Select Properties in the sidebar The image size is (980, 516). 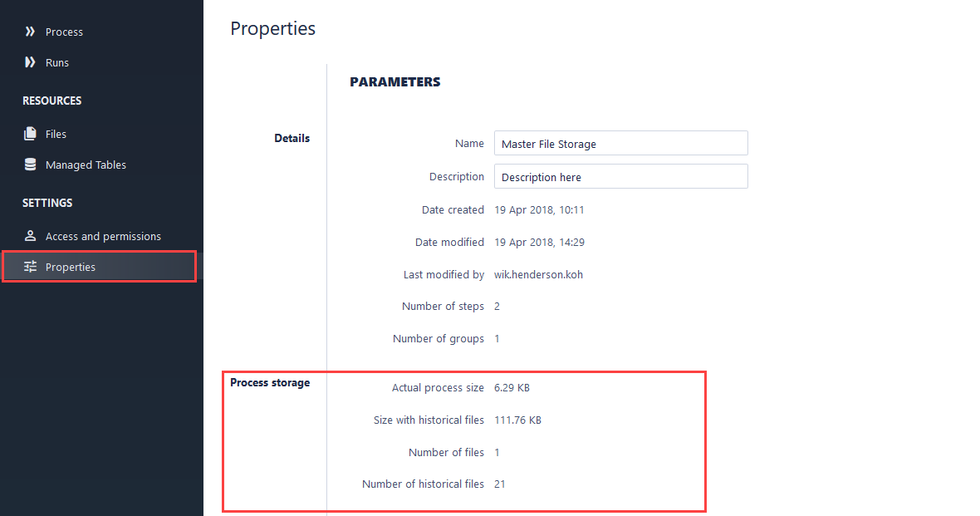(x=71, y=267)
